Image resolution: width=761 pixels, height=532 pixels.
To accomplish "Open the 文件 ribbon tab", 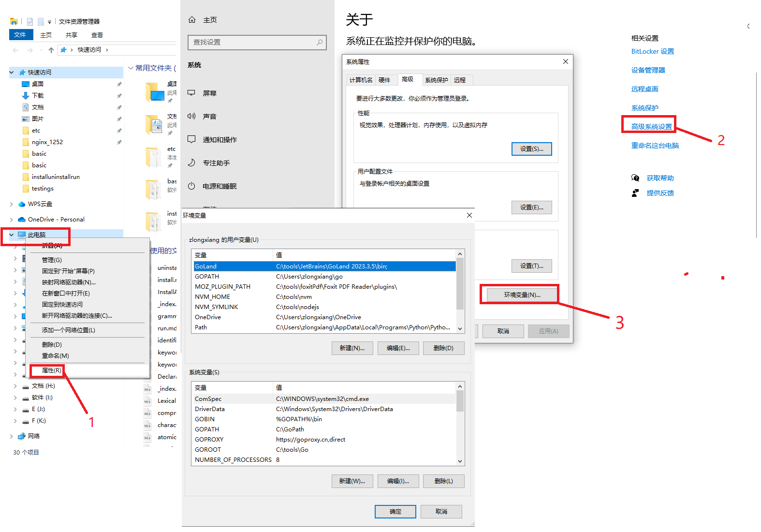I will (21, 35).
